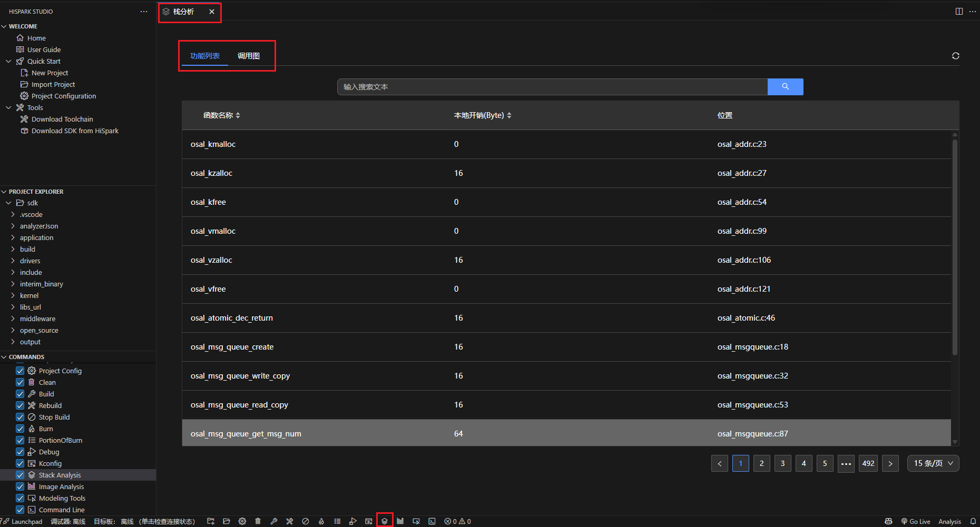Viewport: 980px width, 527px height.
Task: Open Stack Analysis from the status bar icon
Action: point(385,521)
